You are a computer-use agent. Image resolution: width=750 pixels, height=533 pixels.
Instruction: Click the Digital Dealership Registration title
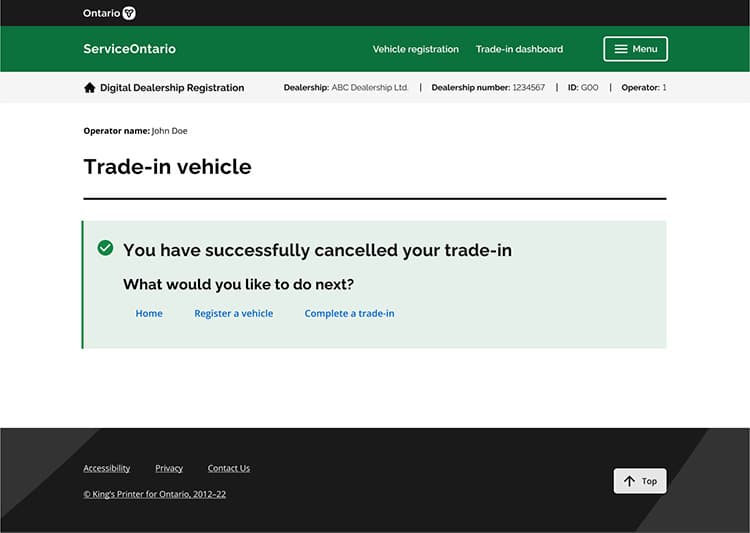point(172,88)
